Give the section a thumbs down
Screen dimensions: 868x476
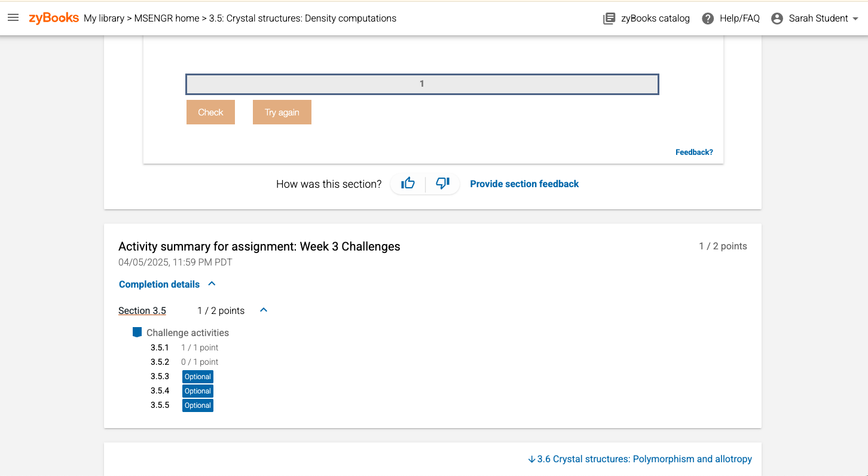click(x=442, y=184)
